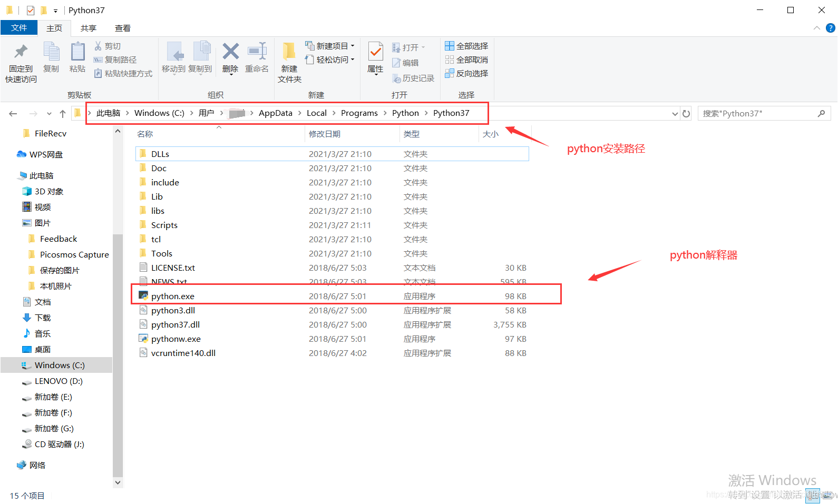Click the Delete X icon
Image resolution: width=838 pixels, height=504 pixels.
230,52
